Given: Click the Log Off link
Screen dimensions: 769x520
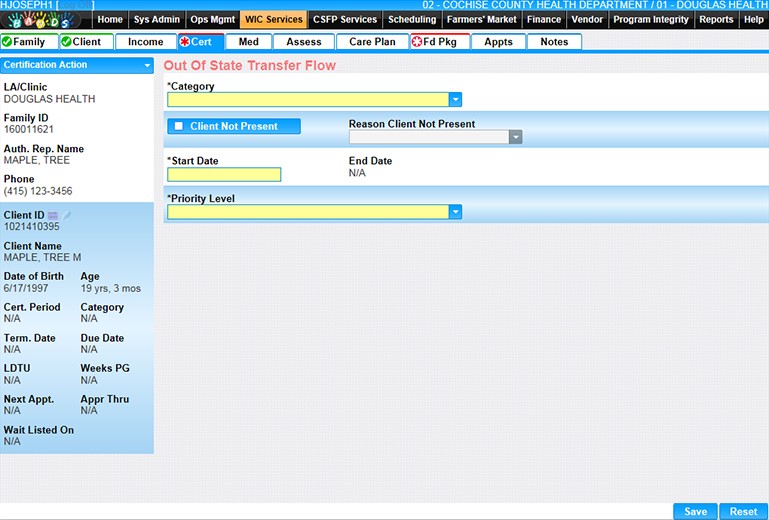Looking at the screenshot, I should (74, 5).
